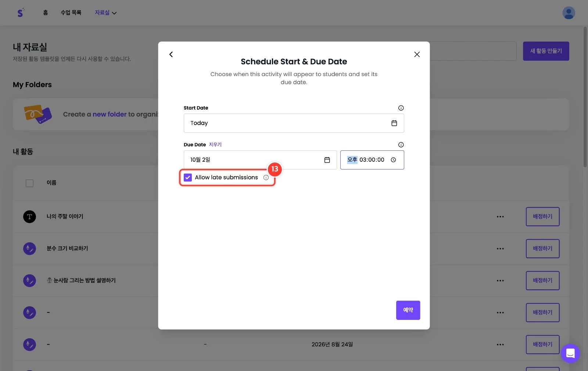The width and height of the screenshot is (588, 371).
Task: Uncheck the Allow late submissions checkbox
Action: (x=188, y=178)
